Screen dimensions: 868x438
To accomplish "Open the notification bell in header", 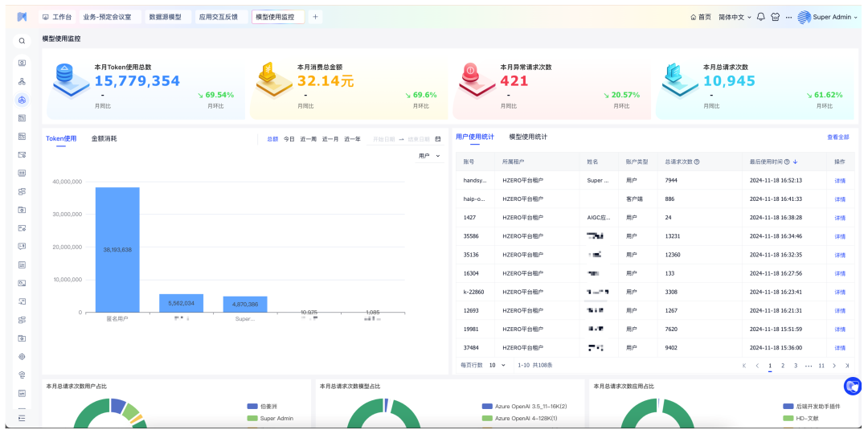I will [760, 17].
